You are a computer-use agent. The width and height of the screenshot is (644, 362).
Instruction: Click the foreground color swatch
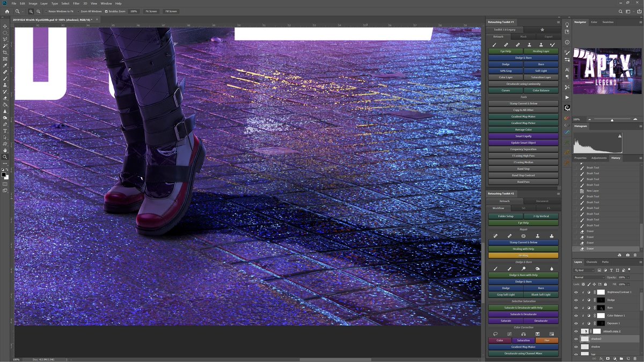coord(4,174)
